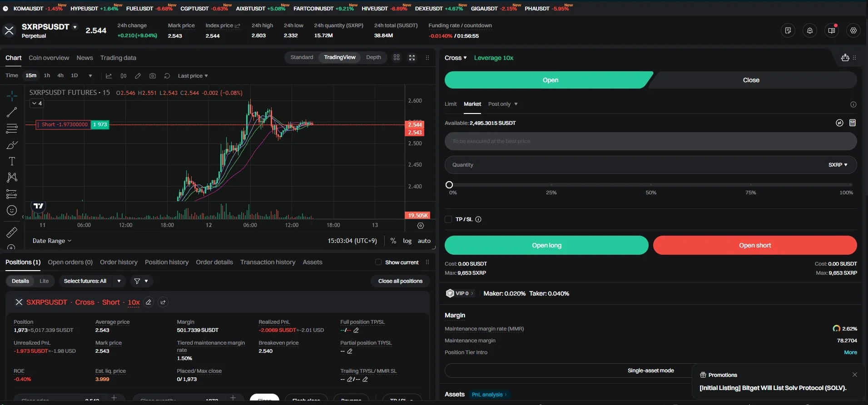Screen dimensions: 868x405
Task: Open the Cross margin mode dropdown
Action: [456, 58]
